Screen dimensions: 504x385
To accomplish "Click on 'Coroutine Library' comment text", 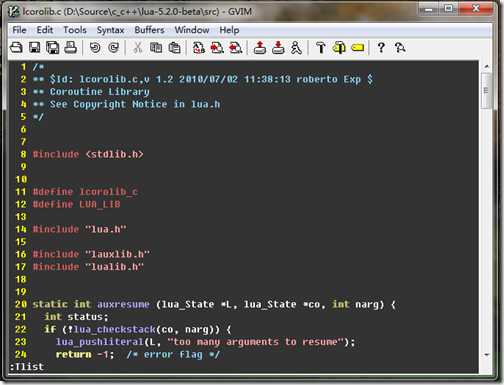I will coord(99,92).
